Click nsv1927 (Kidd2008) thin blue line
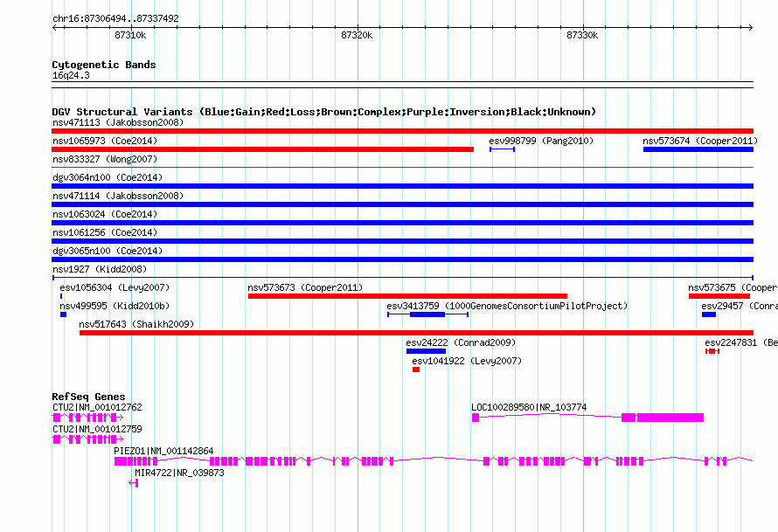The image size is (778, 532). point(402,278)
